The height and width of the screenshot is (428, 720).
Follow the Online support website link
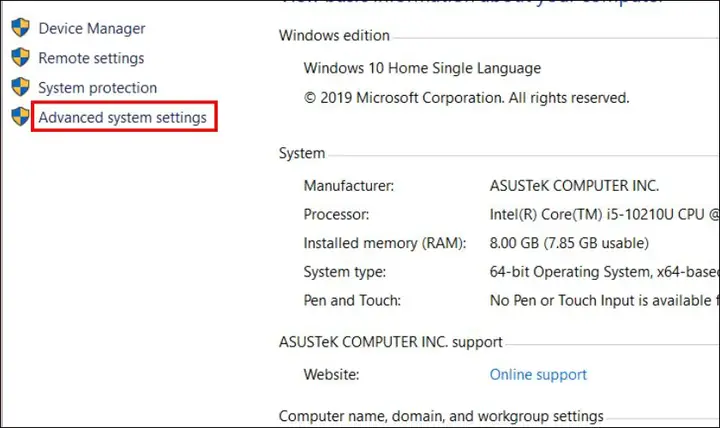tap(538, 375)
